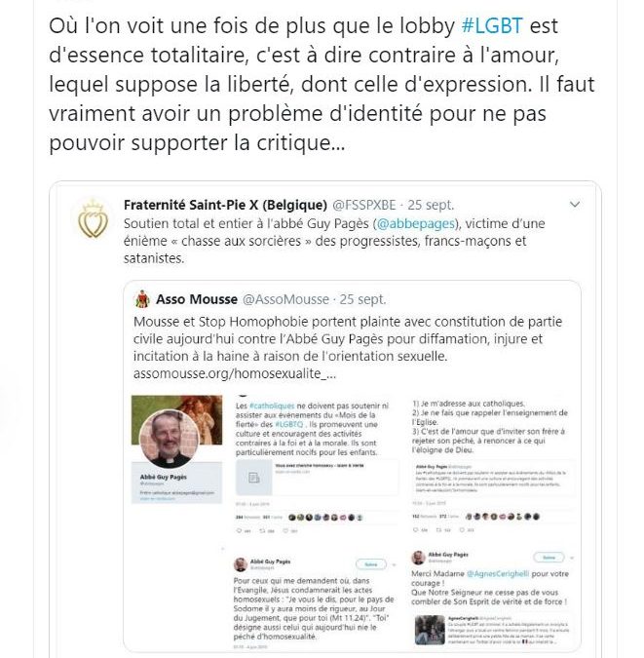Open the @abbepages mention link
This screenshot has width=644, height=658.
(x=415, y=223)
